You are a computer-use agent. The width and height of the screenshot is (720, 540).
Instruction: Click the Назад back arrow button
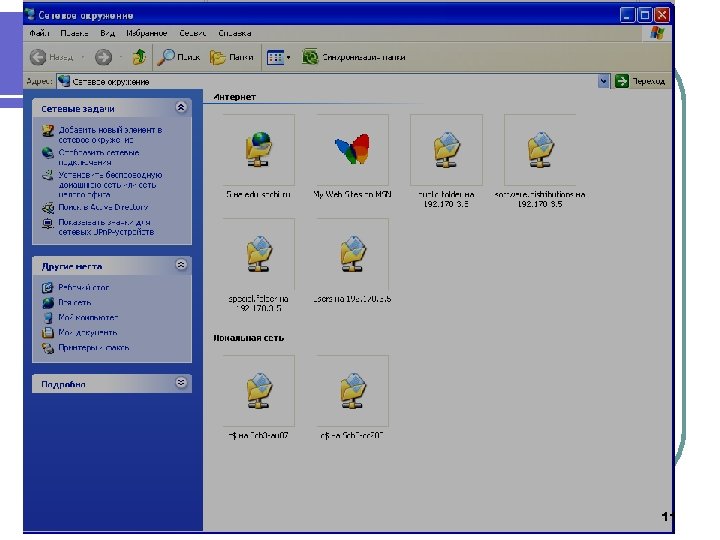51,57
